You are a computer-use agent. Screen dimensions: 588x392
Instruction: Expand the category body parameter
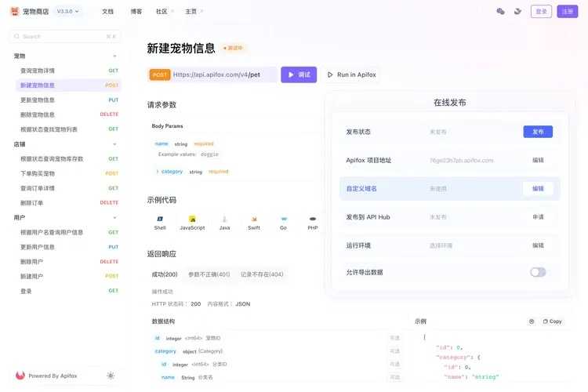158,172
